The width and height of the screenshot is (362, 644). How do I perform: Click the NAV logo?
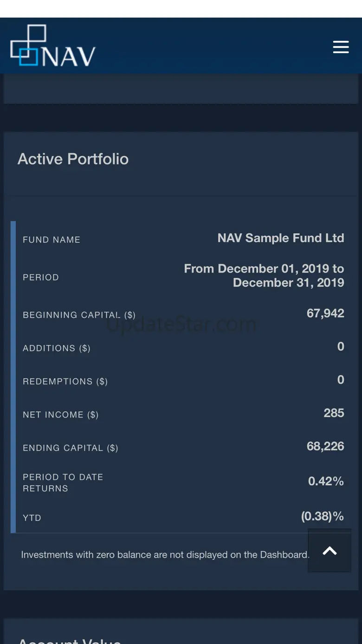(x=53, y=46)
